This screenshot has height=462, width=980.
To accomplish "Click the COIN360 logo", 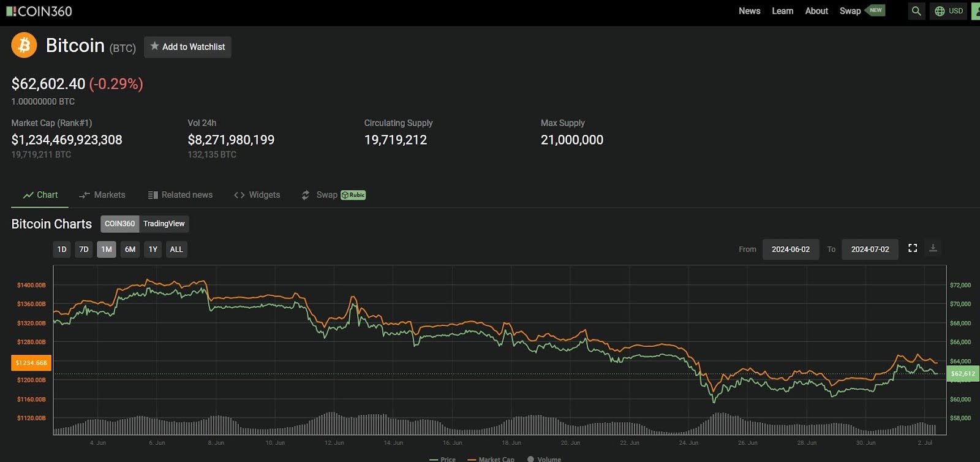I will tap(39, 11).
